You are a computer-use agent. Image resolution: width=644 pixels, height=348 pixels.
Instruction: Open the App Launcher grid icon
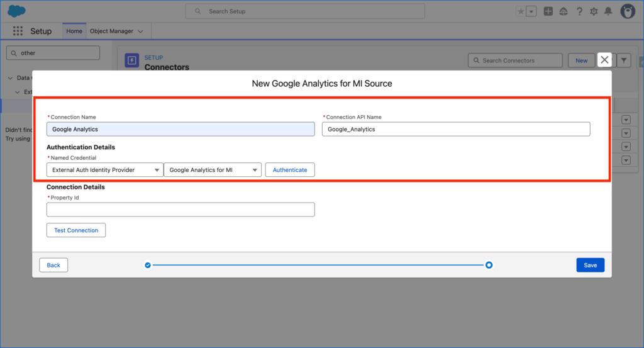(x=18, y=31)
